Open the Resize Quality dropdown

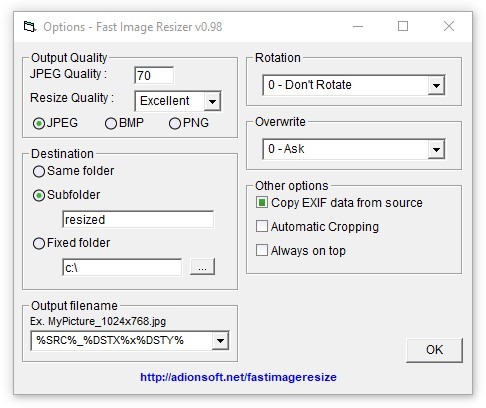coord(212,101)
